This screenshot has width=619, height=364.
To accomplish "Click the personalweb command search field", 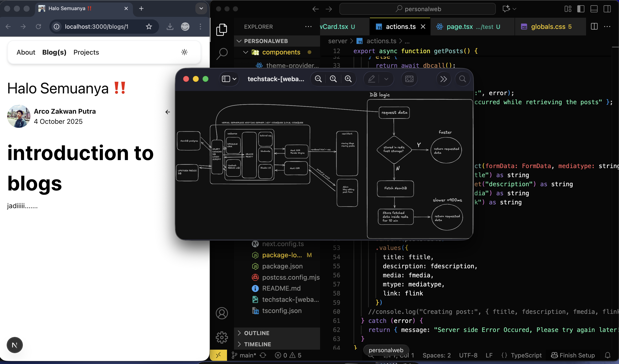I will point(417,9).
